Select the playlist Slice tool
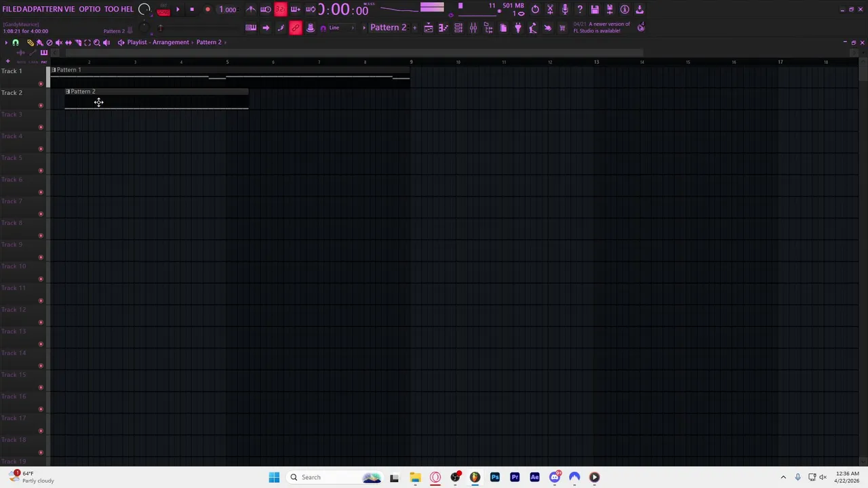 pos(77,43)
